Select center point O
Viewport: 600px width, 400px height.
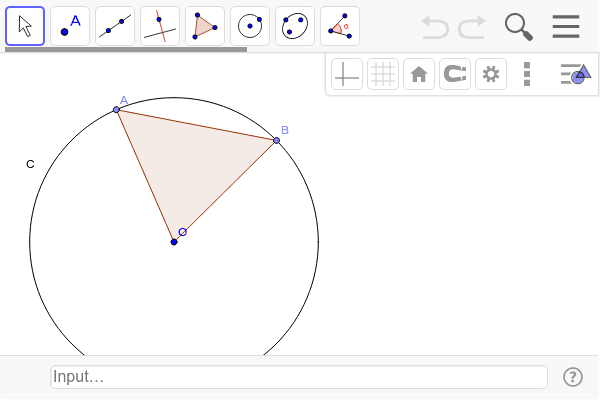[174, 242]
